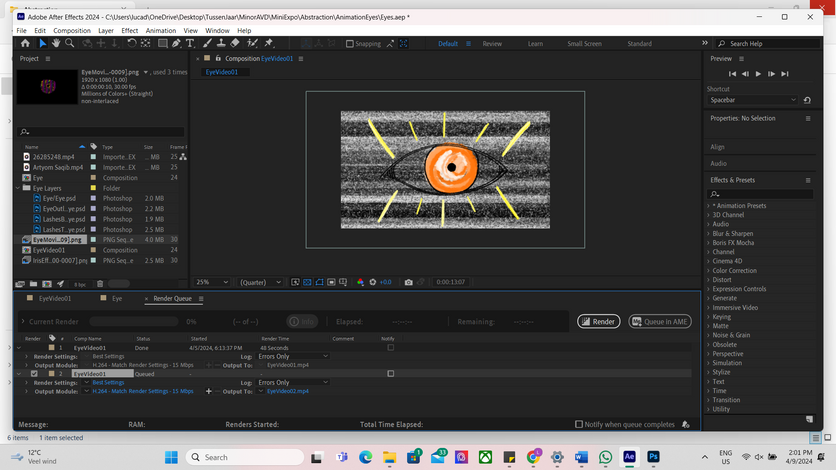Screen dimensions: 836x470
Task: Select the Zoom tool in toolbar
Action: point(68,44)
